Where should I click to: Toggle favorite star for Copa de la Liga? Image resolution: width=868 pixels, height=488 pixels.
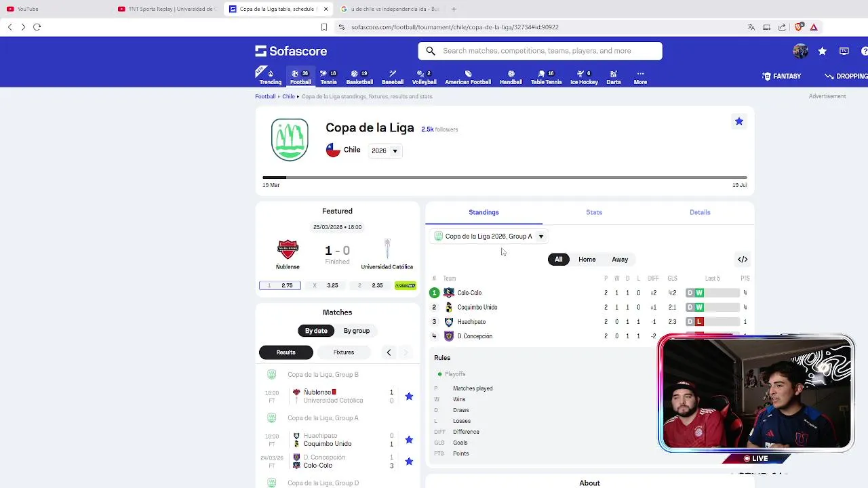(x=738, y=121)
